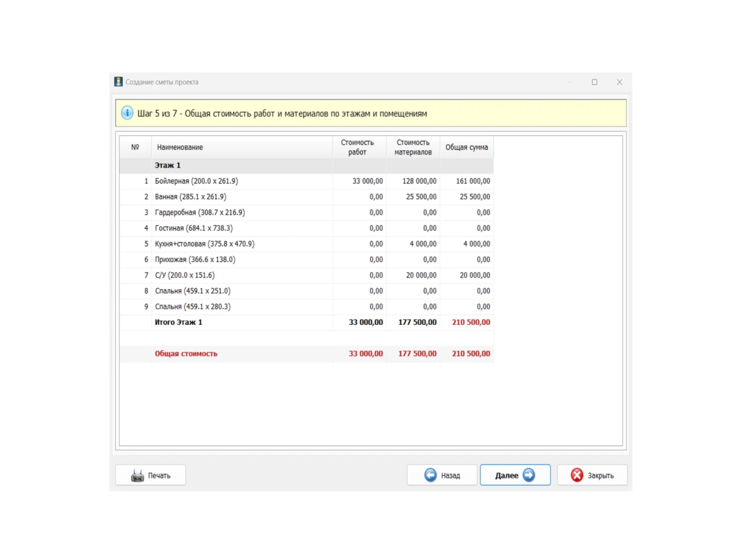
Task: Click the Стоимость материалов column header
Action: (x=413, y=147)
